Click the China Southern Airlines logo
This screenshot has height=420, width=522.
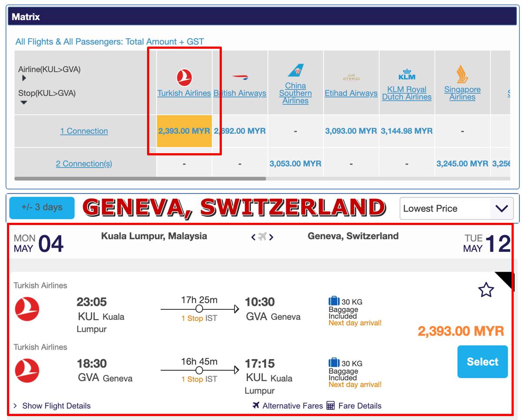[295, 71]
